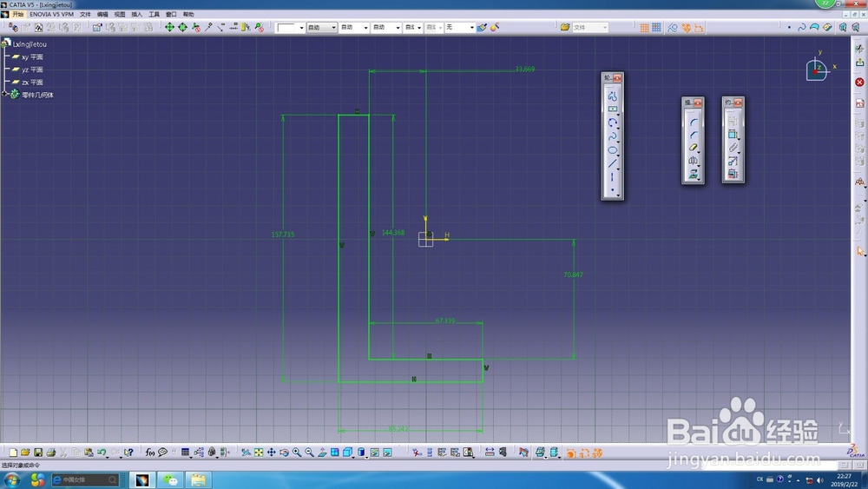The height and width of the screenshot is (489, 868).
Task: Open the Windows Start button
Action: pos(11,479)
